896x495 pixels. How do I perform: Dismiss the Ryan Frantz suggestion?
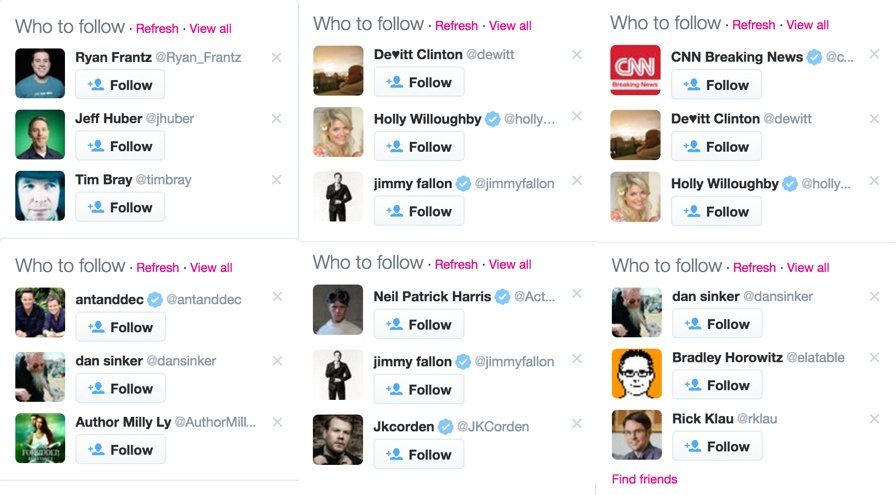tap(276, 57)
